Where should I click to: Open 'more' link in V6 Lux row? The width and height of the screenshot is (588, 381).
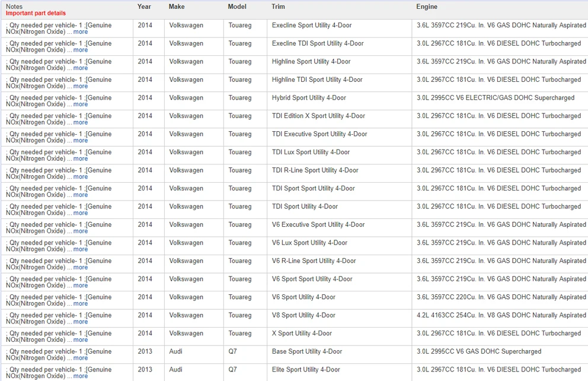click(80, 249)
